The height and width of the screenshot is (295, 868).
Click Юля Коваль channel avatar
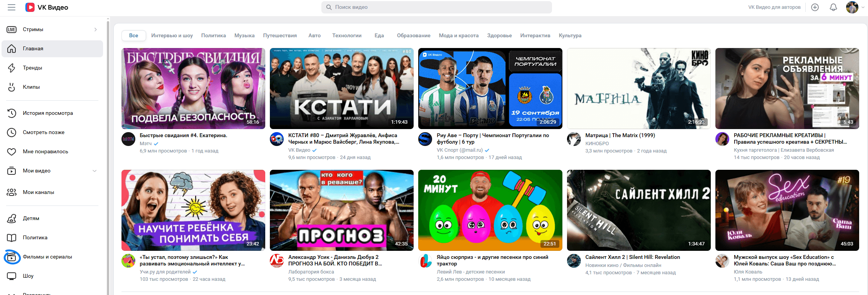tap(722, 261)
